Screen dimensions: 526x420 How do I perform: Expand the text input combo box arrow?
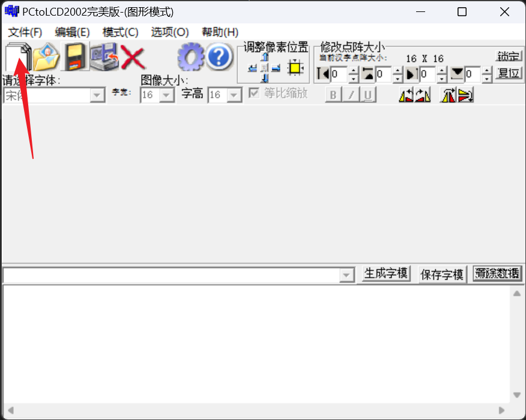coord(346,275)
